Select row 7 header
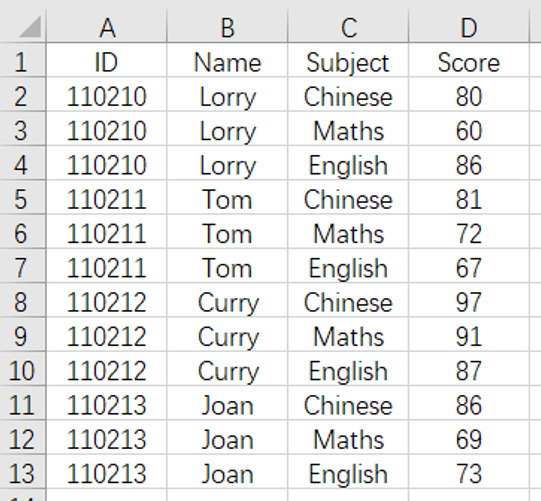Viewport: 541px width, 501px height. (22, 266)
